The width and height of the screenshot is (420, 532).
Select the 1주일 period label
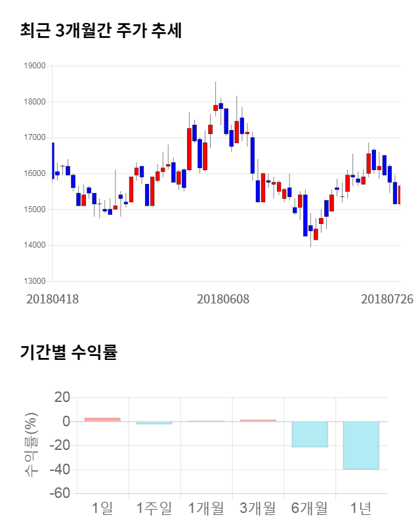[x=154, y=508]
